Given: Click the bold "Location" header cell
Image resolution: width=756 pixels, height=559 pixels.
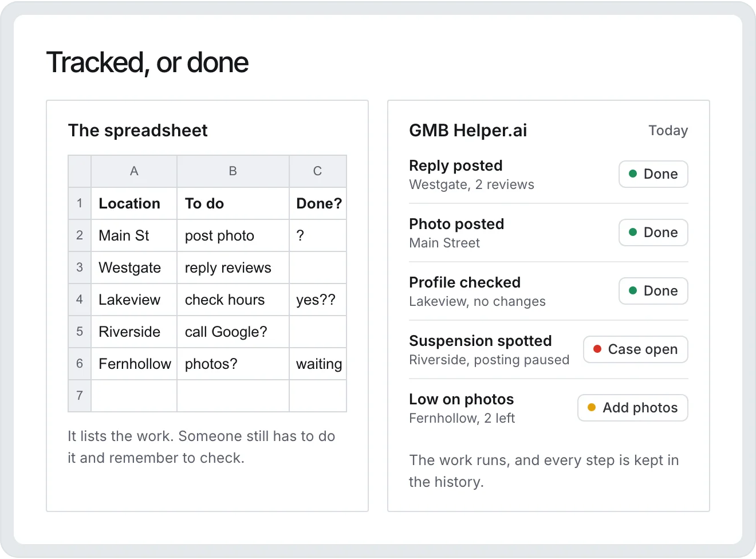Looking at the screenshot, I should click(134, 203).
